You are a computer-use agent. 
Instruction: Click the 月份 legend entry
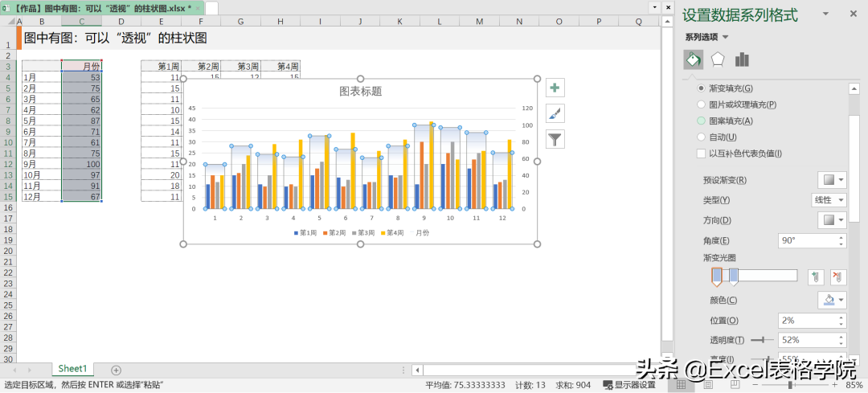point(422,232)
